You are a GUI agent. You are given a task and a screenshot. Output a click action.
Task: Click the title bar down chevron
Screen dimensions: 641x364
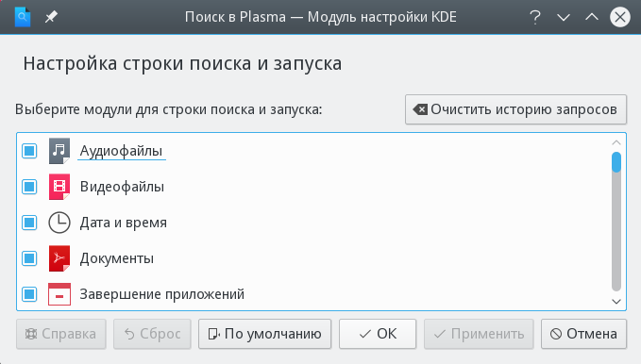[x=564, y=17]
